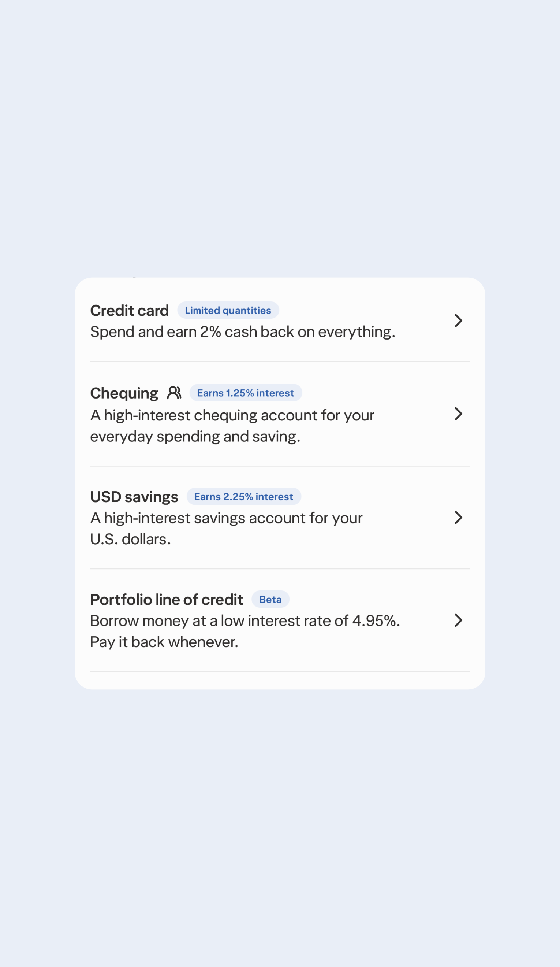The width and height of the screenshot is (560, 967).
Task: Click the people icon next to Chequing
Action: pos(174,393)
